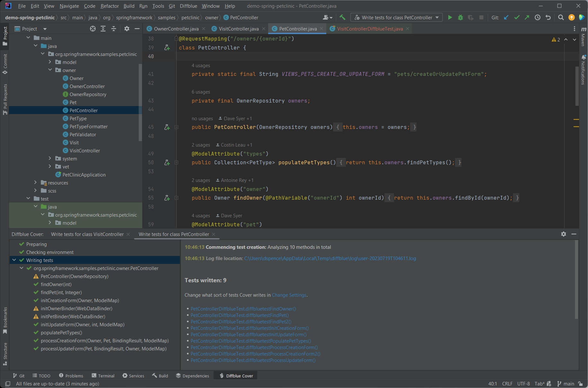
Task: Open Diffblue Cover panel settings gear
Action: [563, 234]
